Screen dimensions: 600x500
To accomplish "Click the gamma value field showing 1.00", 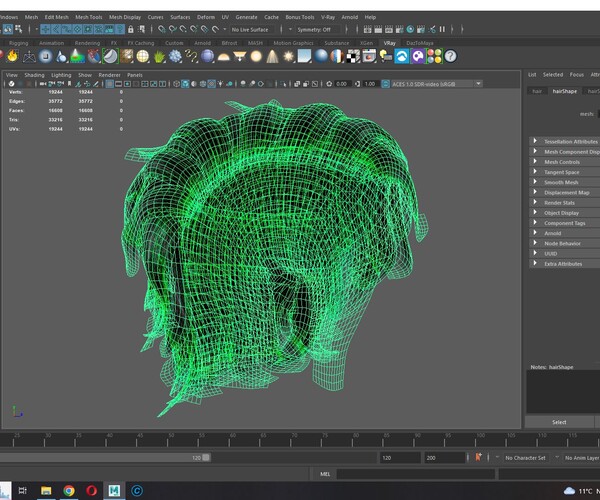I will [x=370, y=84].
